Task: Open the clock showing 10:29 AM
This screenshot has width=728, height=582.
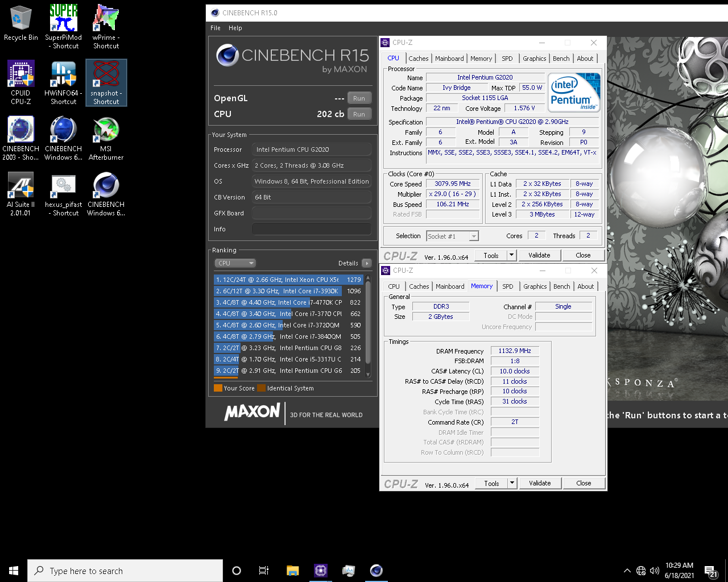Action: 679,571
